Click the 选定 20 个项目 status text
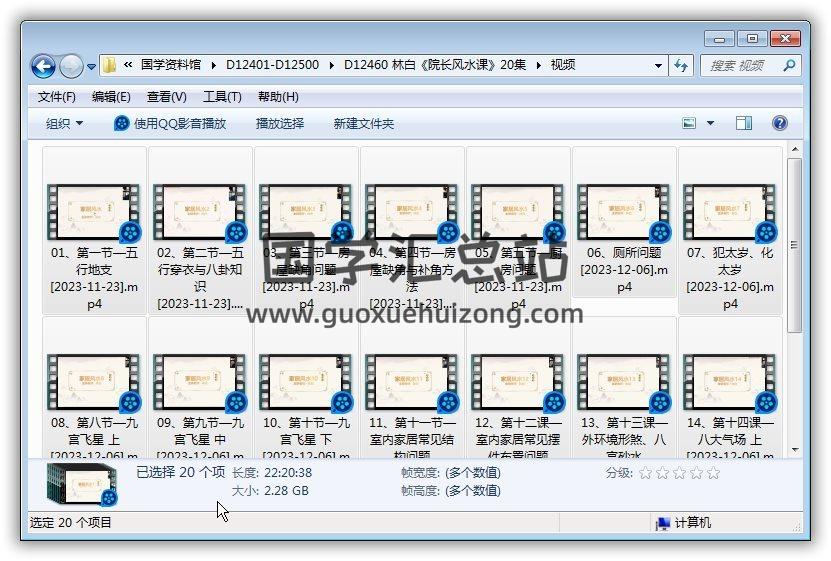Viewport: 831px width, 561px height. pos(70,523)
